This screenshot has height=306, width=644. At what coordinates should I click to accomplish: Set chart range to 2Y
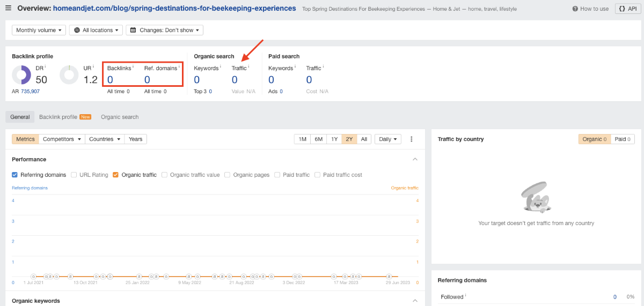(349, 139)
